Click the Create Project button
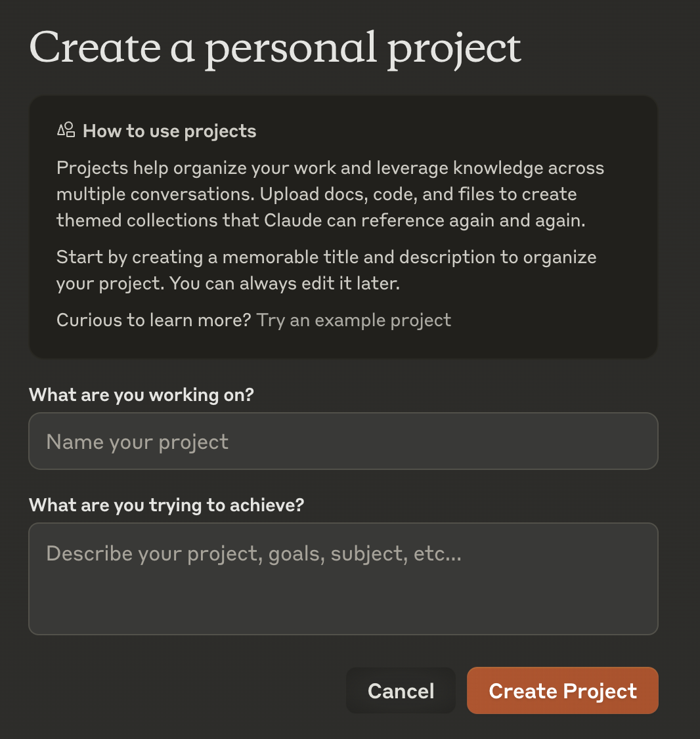 click(x=563, y=691)
